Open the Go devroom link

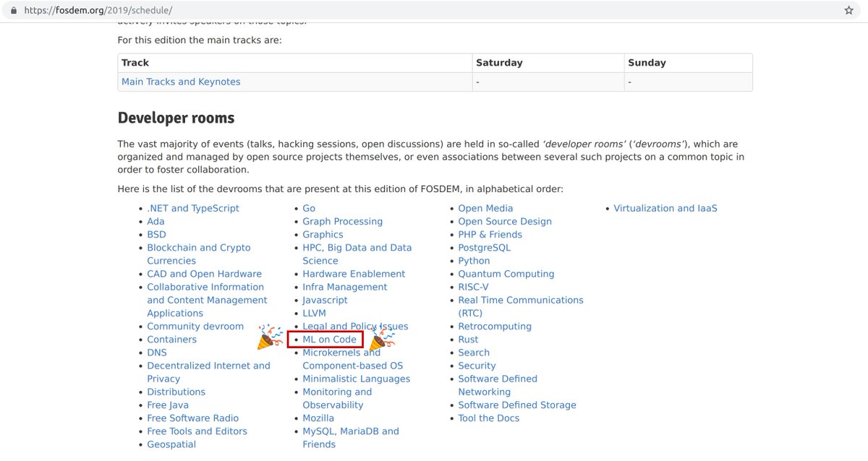309,208
